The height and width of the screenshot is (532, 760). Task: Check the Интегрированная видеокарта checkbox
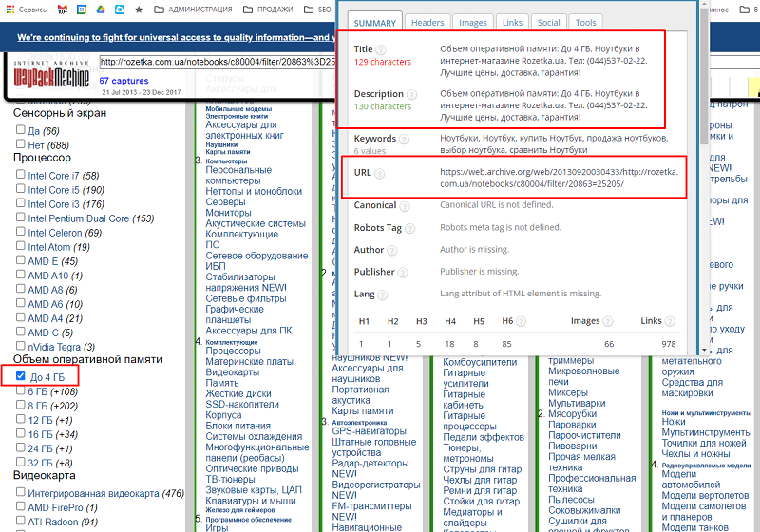(20, 492)
